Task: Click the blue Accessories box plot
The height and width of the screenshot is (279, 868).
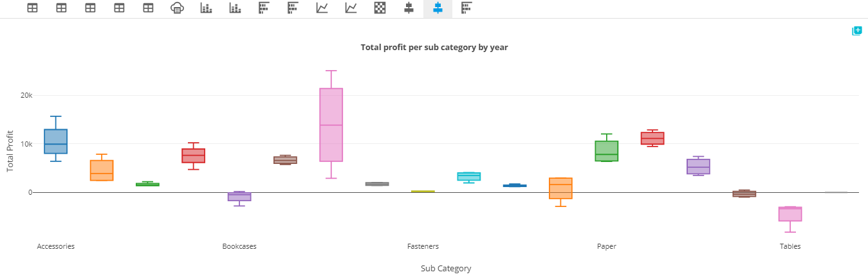Action: click(55, 141)
